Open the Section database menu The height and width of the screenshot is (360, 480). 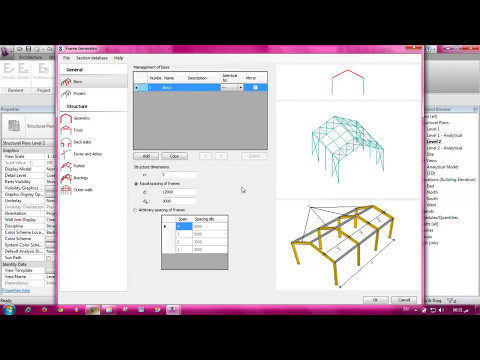(x=92, y=58)
